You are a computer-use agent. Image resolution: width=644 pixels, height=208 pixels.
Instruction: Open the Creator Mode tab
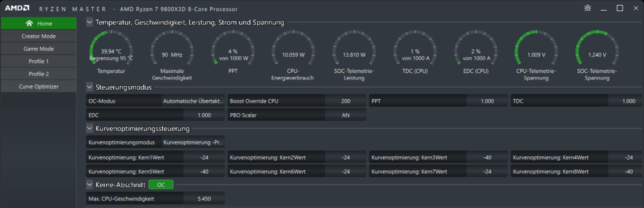[39, 36]
